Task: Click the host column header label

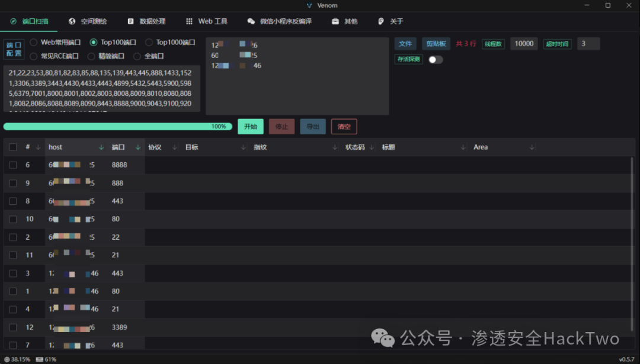Action: point(55,147)
